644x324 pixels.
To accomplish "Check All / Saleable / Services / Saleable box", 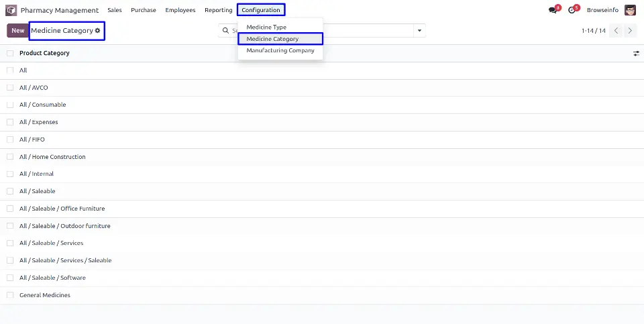I will 10,260.
